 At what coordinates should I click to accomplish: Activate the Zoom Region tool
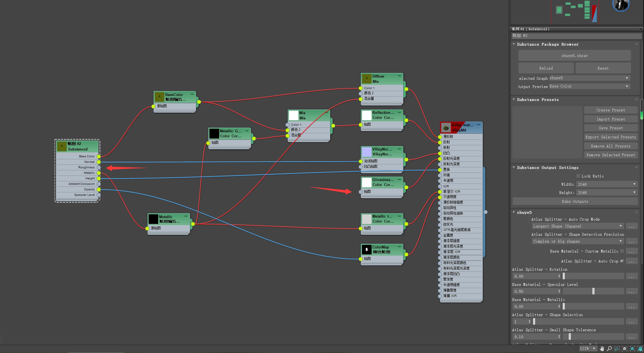(x=617, y=349)
